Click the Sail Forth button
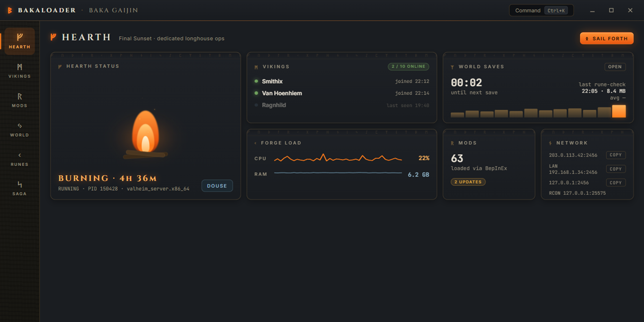 click(x=607, y=38)
